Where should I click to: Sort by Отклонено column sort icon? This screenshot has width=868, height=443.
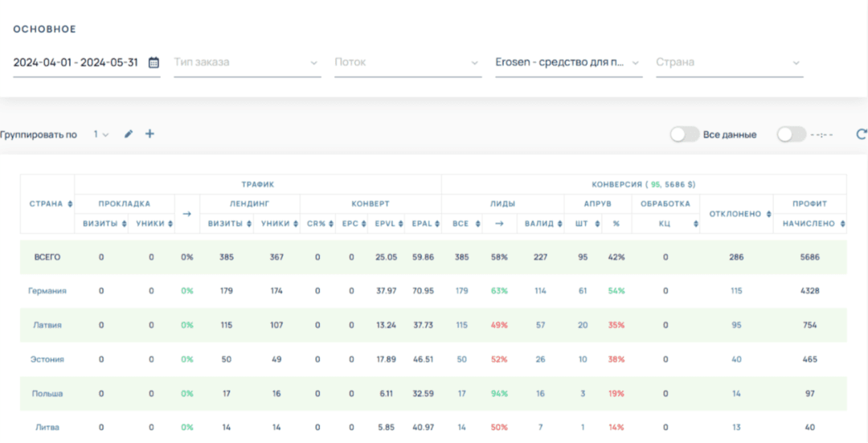point(768,214)
